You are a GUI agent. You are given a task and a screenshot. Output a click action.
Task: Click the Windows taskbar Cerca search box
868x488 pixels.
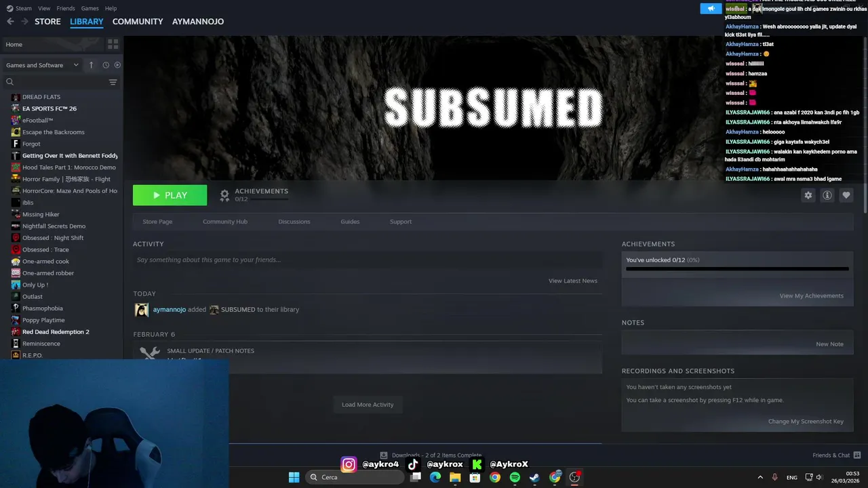tap(356, 477)
